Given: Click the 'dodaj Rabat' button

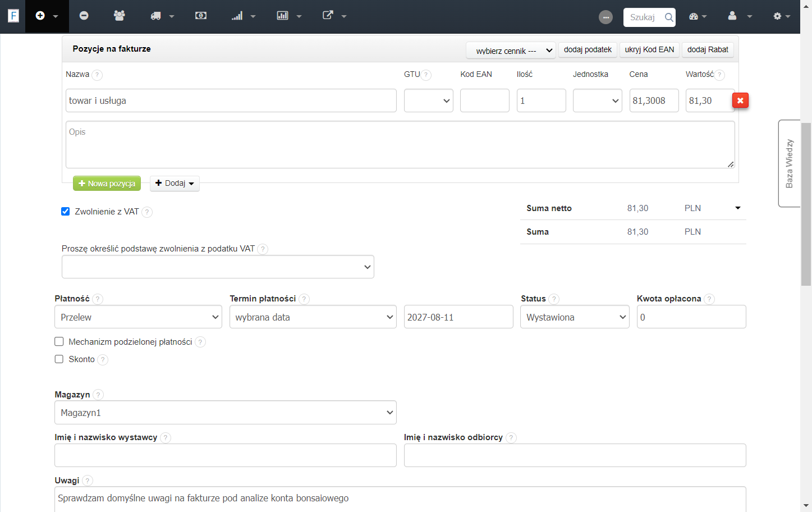Looking at the screenshot, I should point(708,50).
